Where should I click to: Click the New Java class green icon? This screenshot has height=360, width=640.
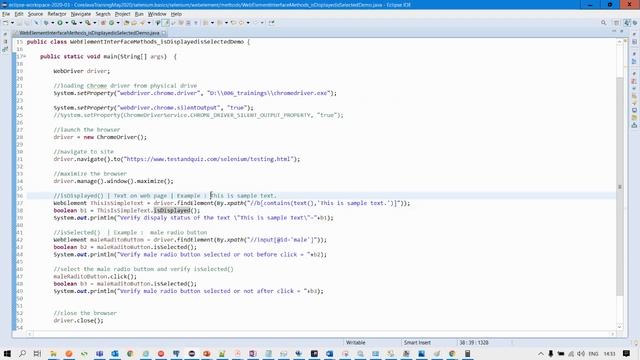[x=111, y=23]
